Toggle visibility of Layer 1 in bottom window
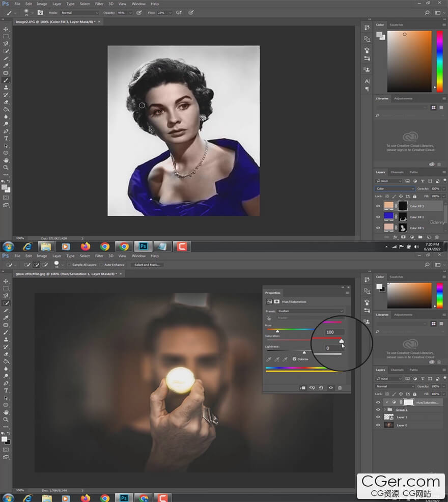The width and height of the screenshot is (448, 502). click(x=378, y=417)
